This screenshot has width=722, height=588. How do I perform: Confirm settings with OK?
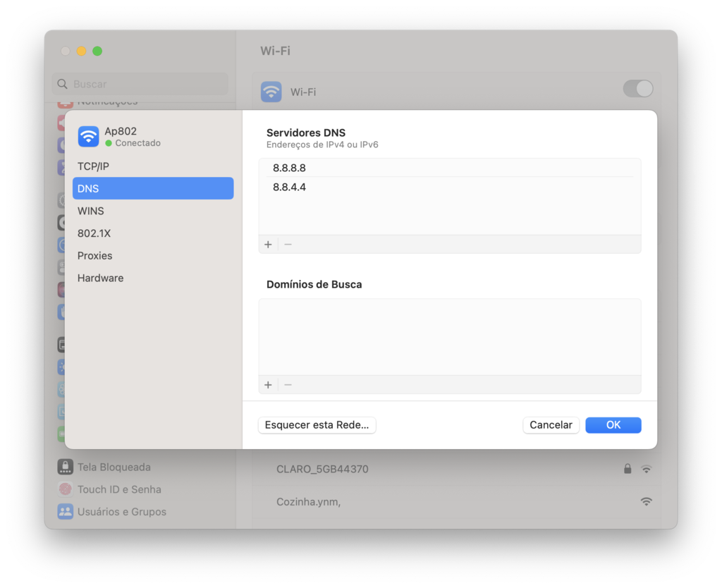click(613, 425)
